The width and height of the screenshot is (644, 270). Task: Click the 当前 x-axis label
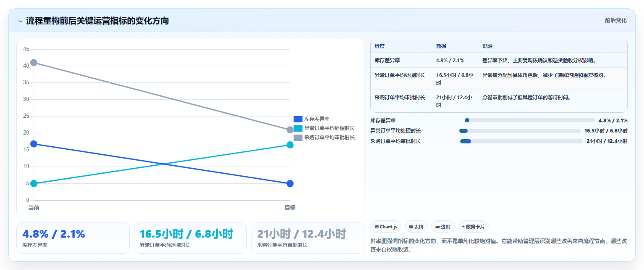click(x=34, y=208)
